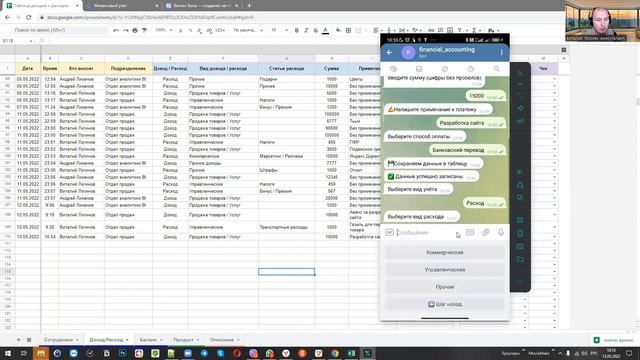Open Доход/Расход sheet tab menu arrow

[127, 340]
